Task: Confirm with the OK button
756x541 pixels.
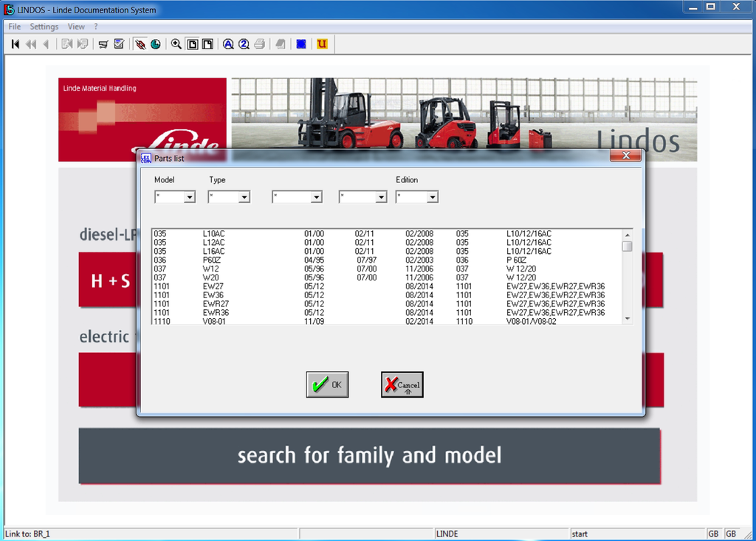Action: pos(327,385)
